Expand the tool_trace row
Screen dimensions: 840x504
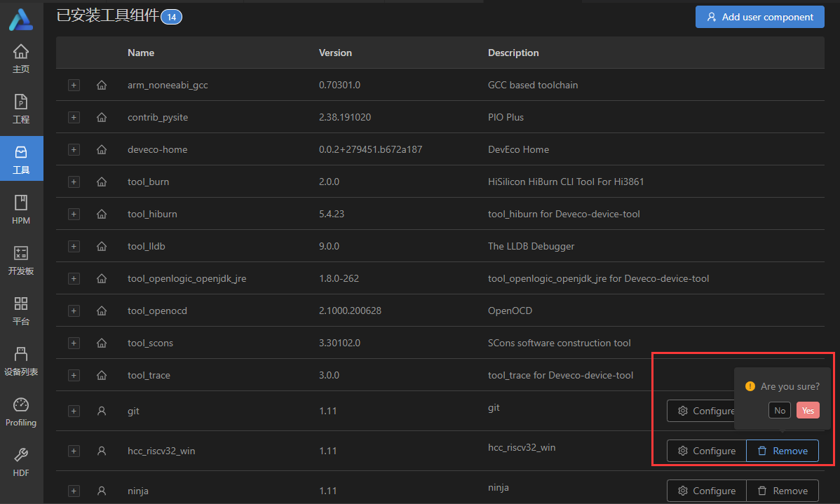pyautogui.click(x=74, y=376)
